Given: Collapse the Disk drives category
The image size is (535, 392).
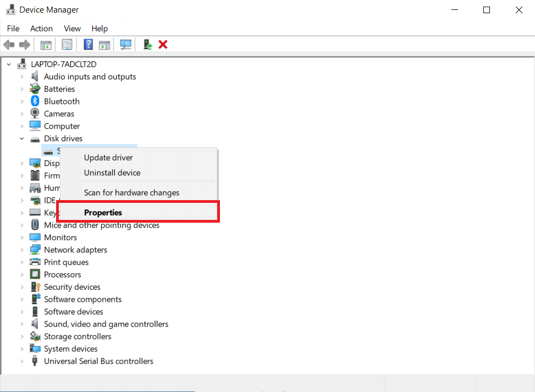Looking at the screenshot, I should pos(22,138).
